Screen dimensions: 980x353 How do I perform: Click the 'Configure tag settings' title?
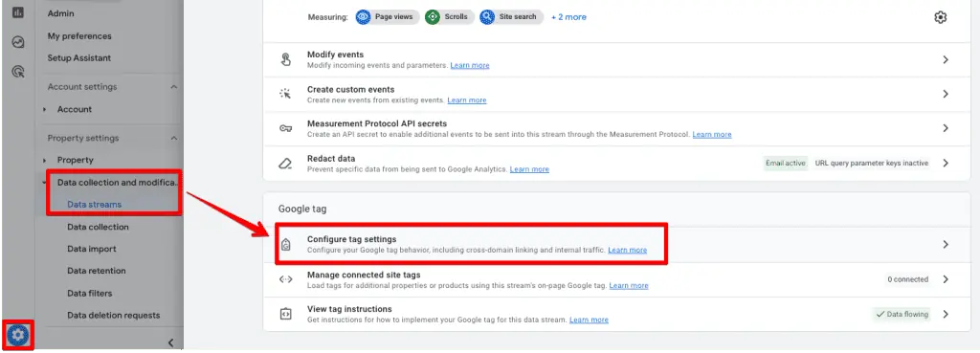[x=352, y=239]
